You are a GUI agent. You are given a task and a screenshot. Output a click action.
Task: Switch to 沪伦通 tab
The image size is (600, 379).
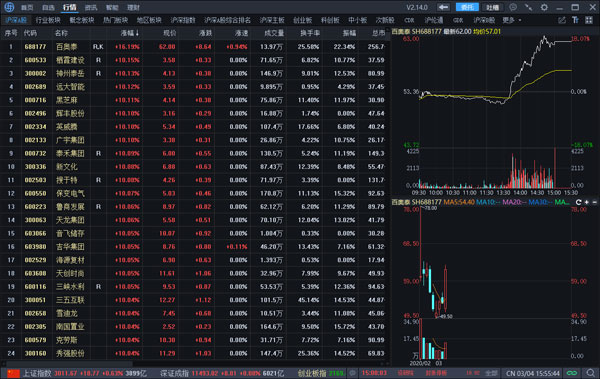coord(434,20)
